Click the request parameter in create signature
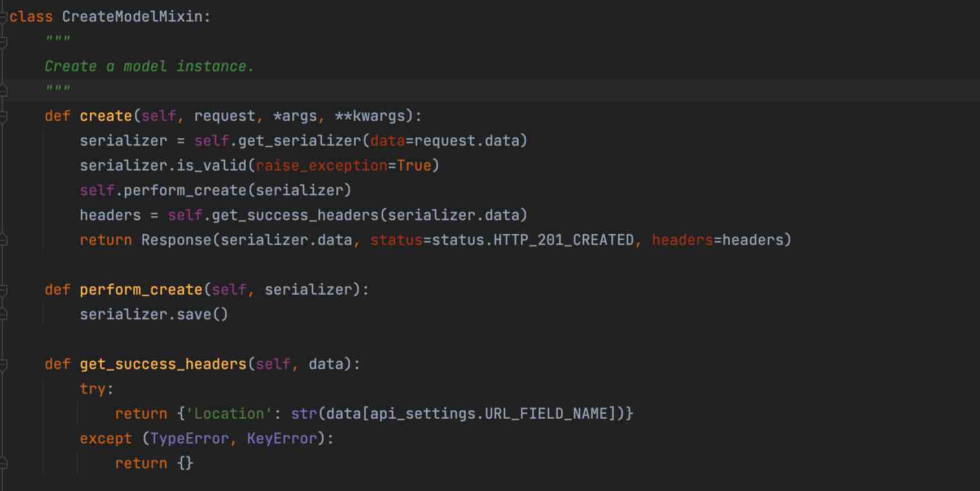Screen dimensions: 980x491 [x=225, y=116]
